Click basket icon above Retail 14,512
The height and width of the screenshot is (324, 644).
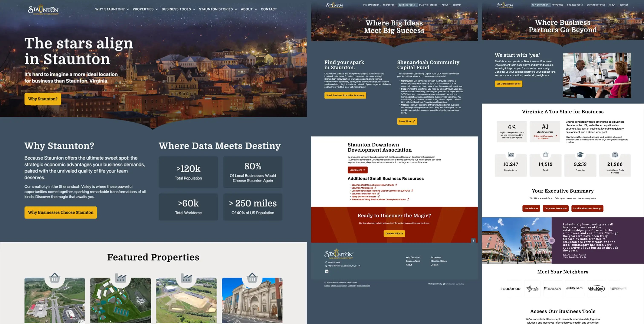[545, 154]
